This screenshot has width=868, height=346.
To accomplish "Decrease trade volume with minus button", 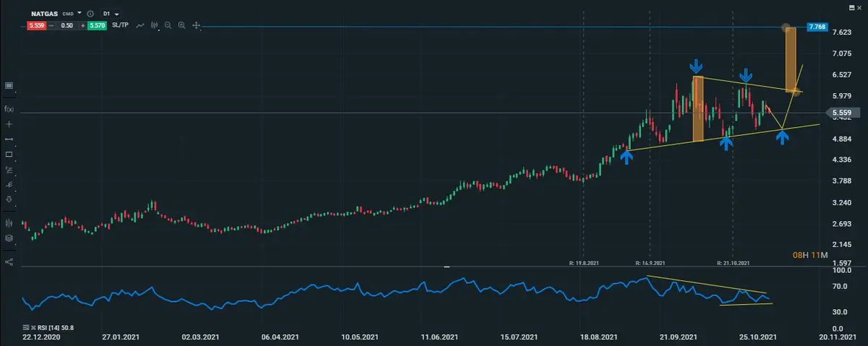I will tap(52, 26).
